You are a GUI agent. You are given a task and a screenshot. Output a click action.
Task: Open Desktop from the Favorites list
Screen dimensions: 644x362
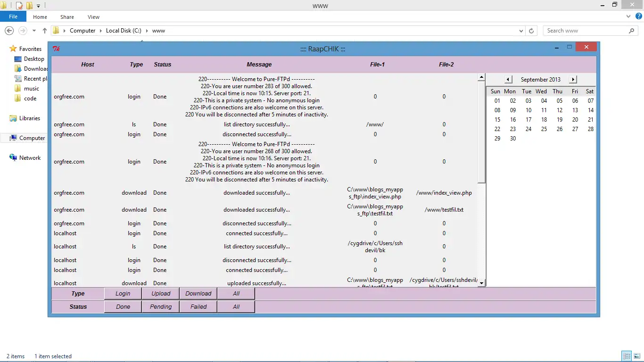pyautogui.click(x=34, y=59)
